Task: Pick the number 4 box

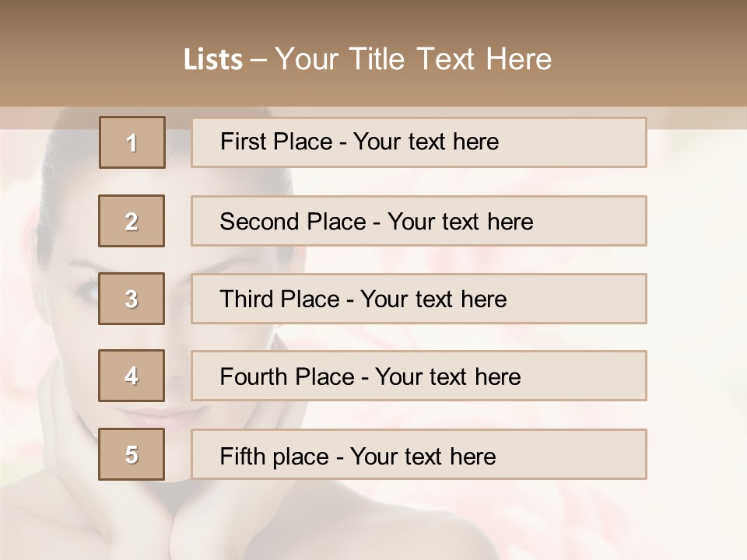Action: [x=132, y=376]
